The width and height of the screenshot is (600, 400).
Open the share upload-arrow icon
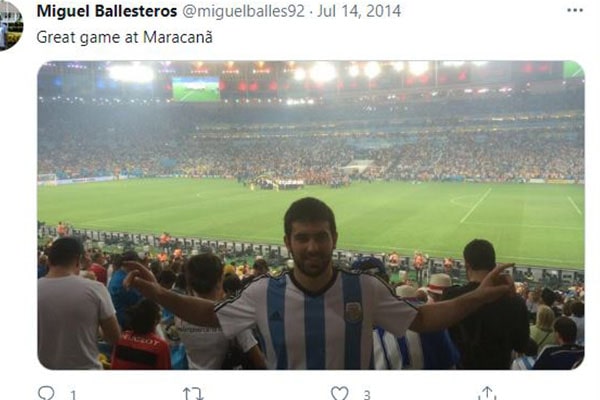[487, 393]
